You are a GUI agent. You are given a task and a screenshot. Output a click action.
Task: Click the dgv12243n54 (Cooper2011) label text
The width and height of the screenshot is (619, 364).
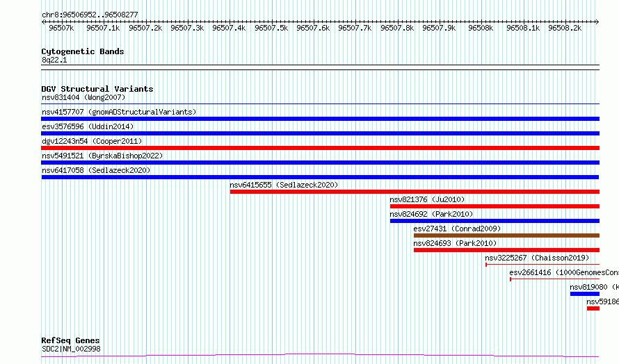tap(92, 141)
